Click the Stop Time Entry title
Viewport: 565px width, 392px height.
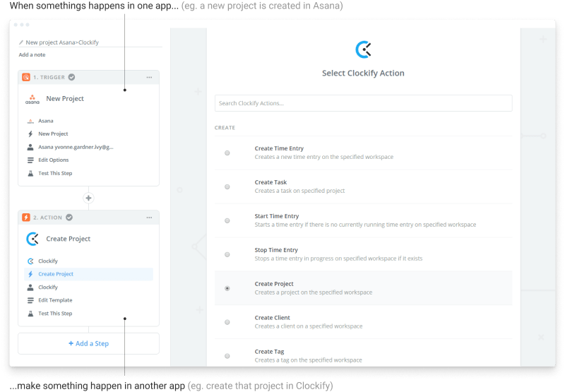[x=276, y=250]
